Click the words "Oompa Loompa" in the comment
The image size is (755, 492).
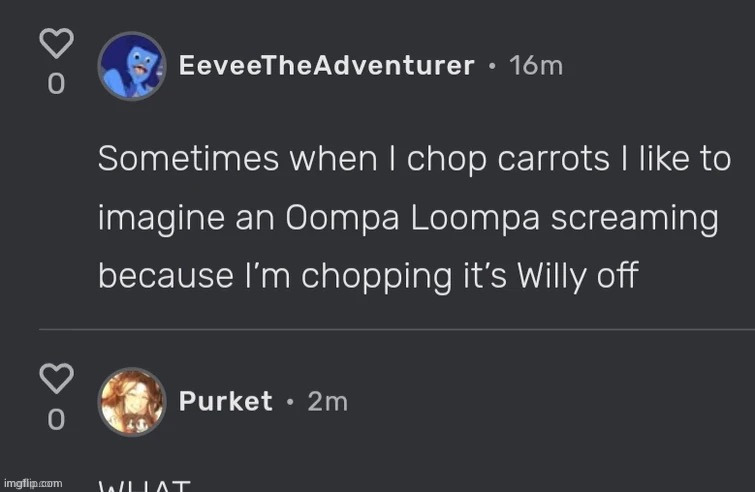coord(413,218)
